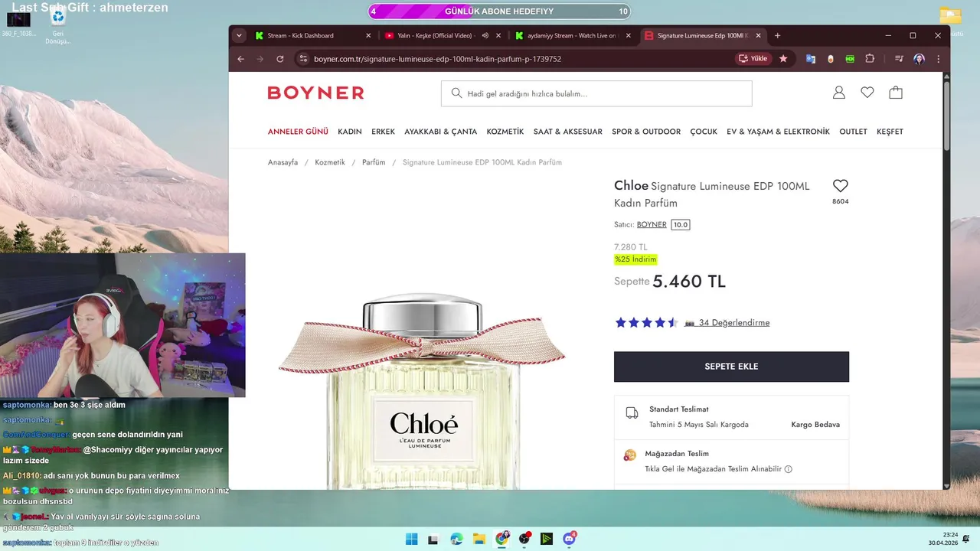Viewport: 980px width, 551px height.
Task: Click the Chloé perfume bottle product image
Action: 422,390
